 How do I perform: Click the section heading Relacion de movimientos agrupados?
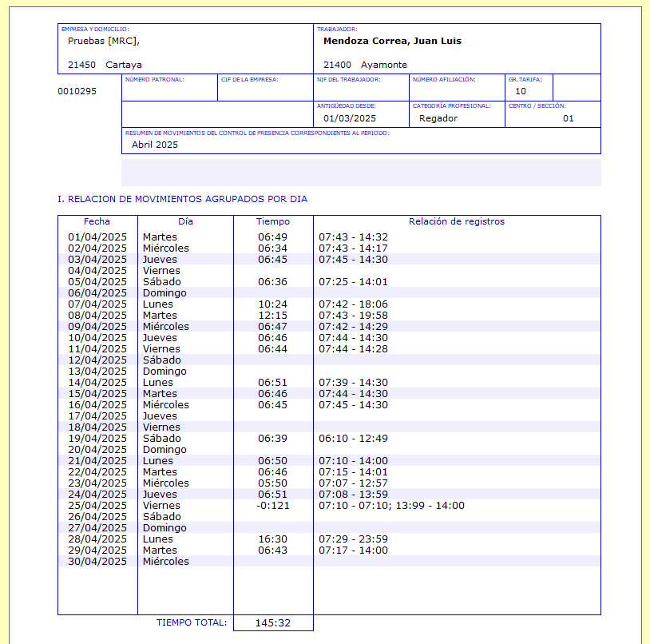tap(182, 199)
